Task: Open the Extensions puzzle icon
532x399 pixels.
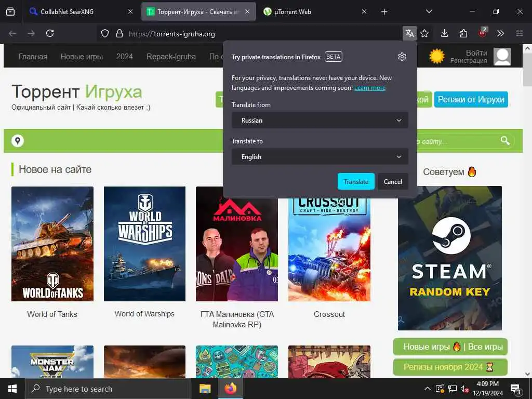Action: [463, 33]
